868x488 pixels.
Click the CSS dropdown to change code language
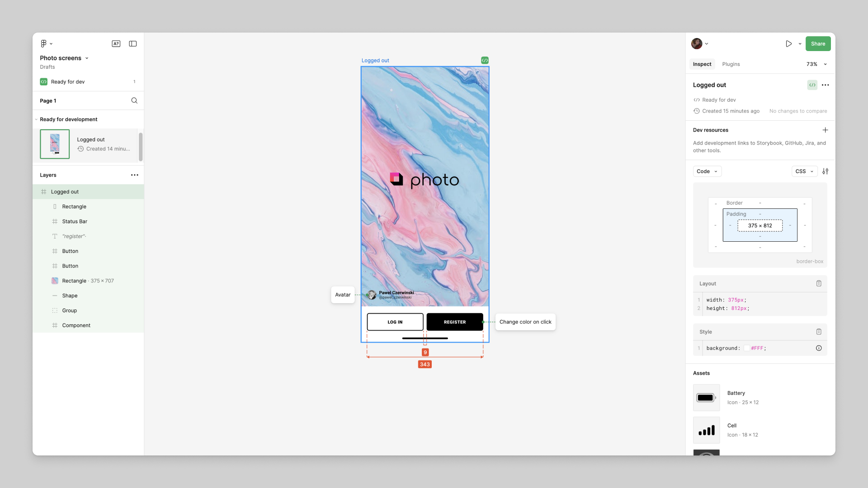pos(804,171)
